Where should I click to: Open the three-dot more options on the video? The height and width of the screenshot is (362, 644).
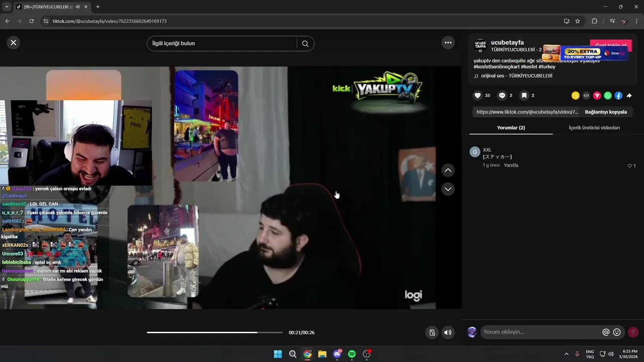coord(448,43)
